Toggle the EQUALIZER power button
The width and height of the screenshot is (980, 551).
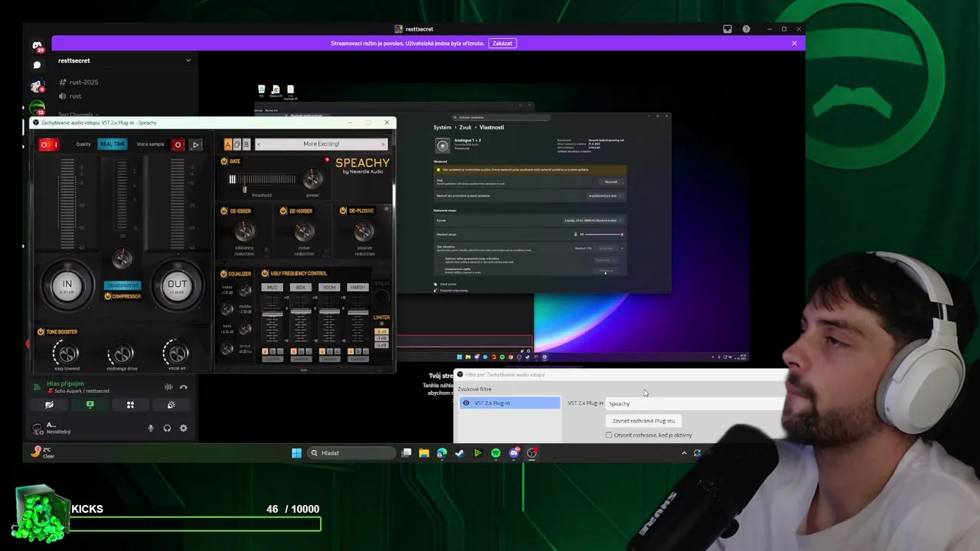pyautogui.click(x=224, y=273)
